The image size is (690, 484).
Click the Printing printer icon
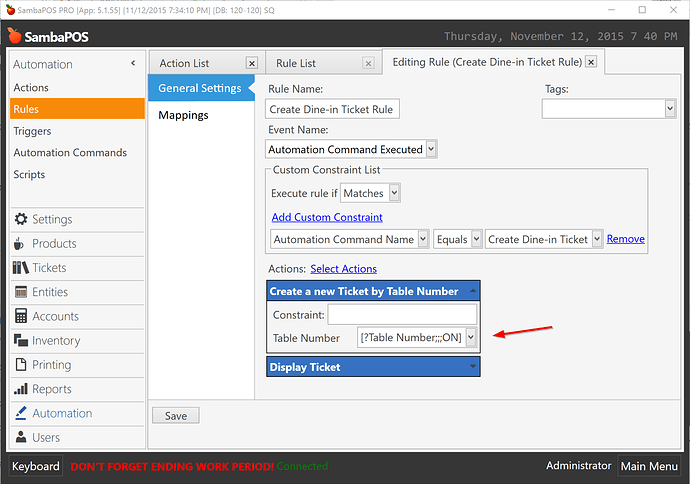[20, 365]
